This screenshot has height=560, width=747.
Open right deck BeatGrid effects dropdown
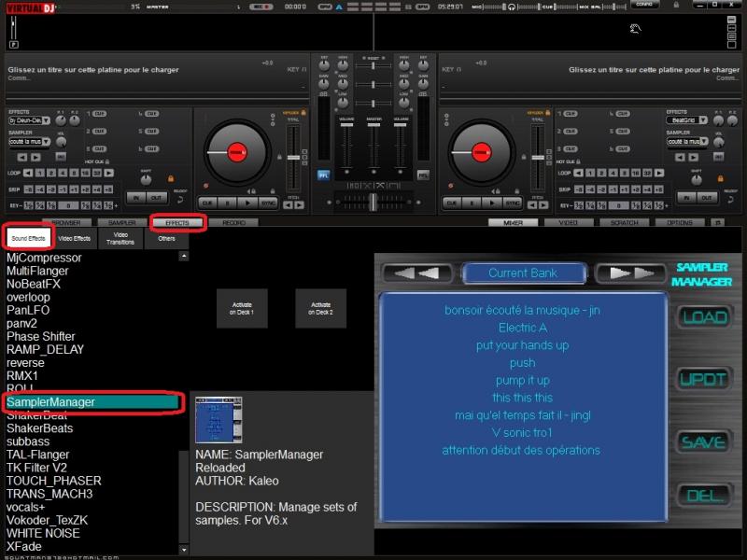(686, 121)
